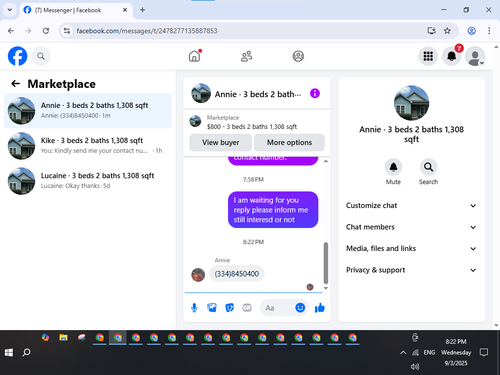
Task: Close the Messenger Facebook tab
Action: coord(125,10)
